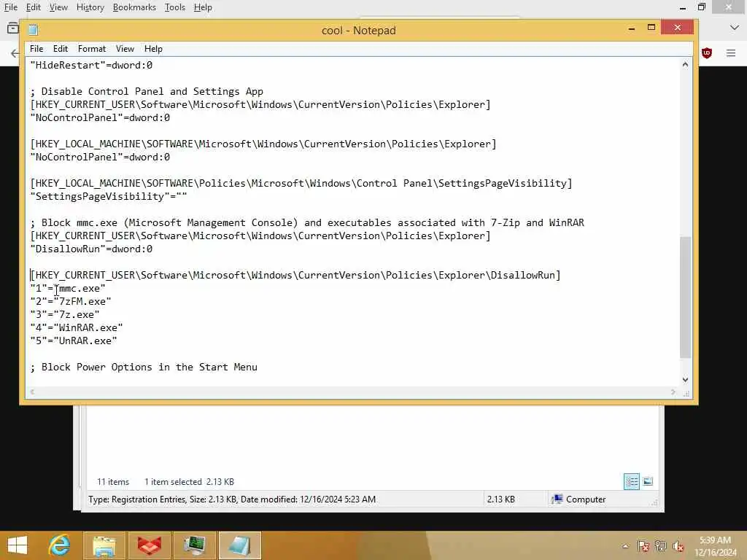Open the Windows Start button

click(x=18, y=545)
